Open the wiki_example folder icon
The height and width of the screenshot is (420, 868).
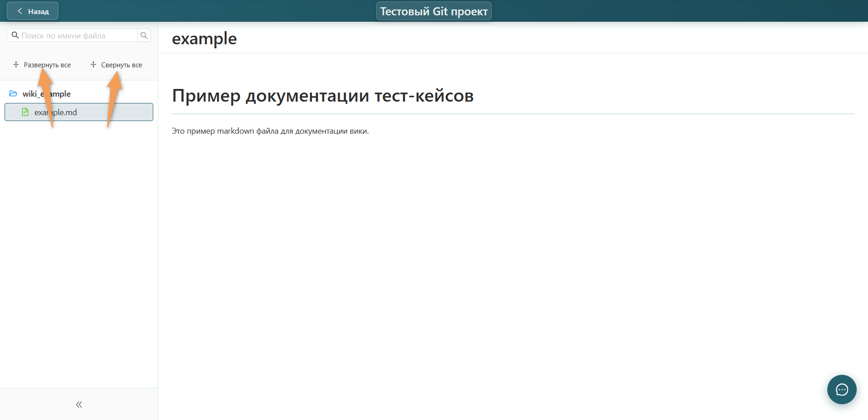14,93
